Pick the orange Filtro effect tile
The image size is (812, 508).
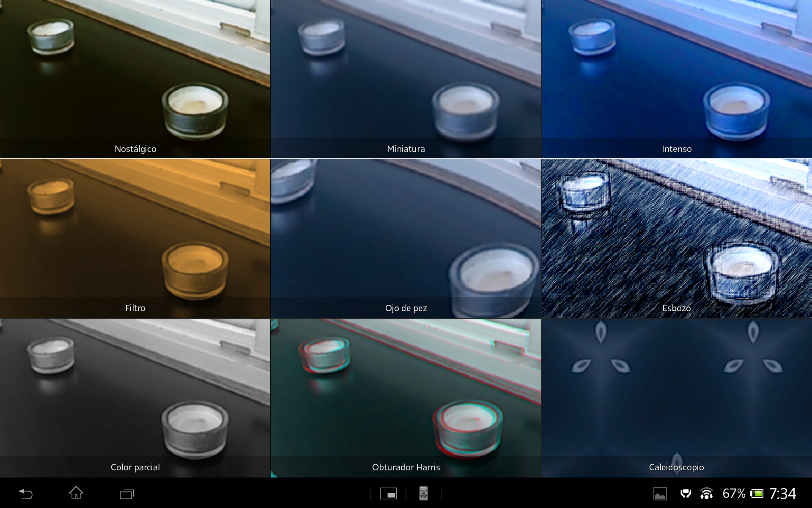(x=135, y=238)
